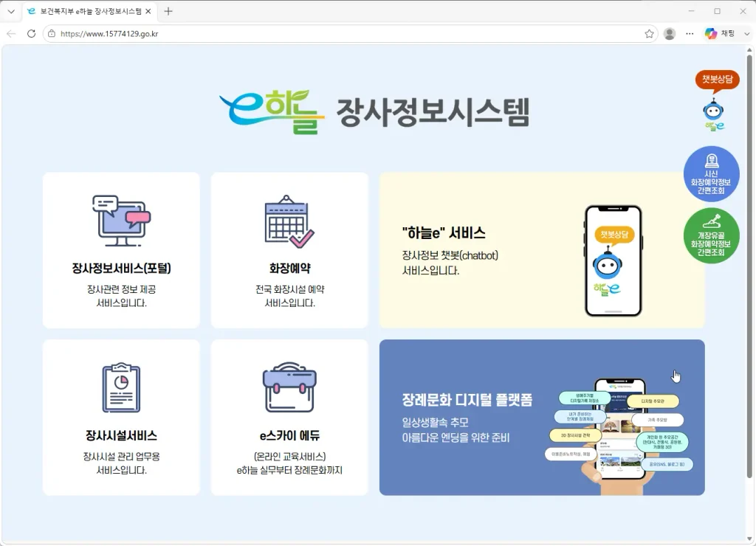The width and height of the screenshot is (756, 546).
Task: Go back with the browser back arrow
Action: [x=11, y=34]
